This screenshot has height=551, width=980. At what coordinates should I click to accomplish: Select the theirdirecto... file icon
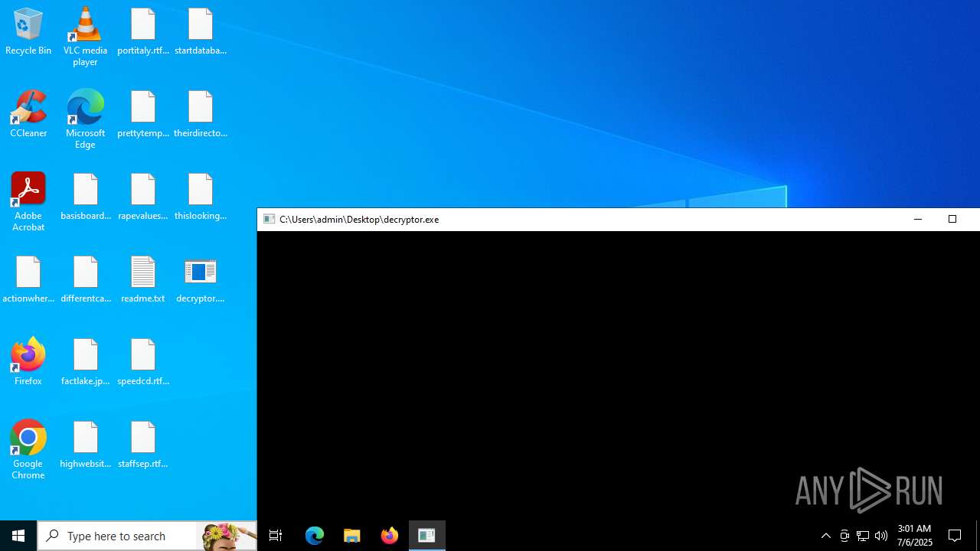(201, 115)
